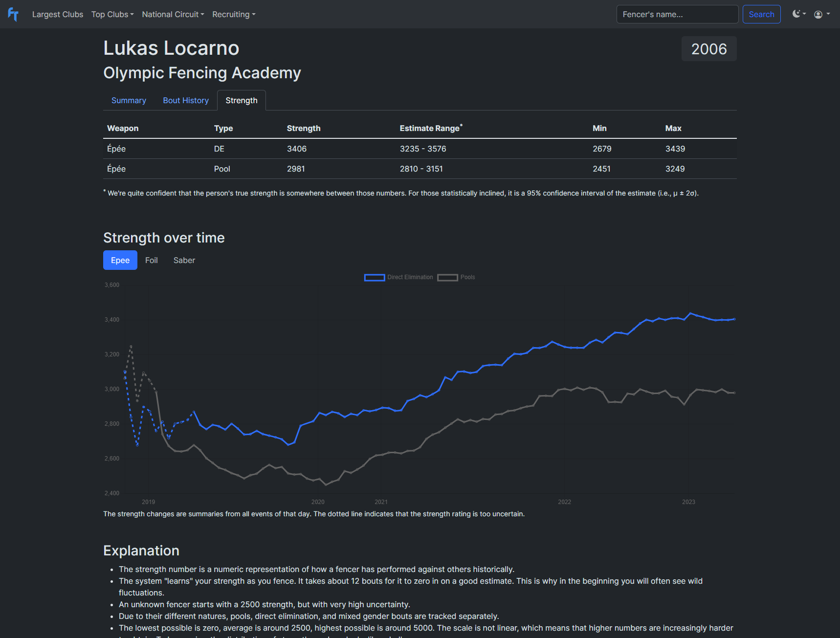Select the Epee weapon pill
Viewport: 840px width, 638px height.
point(120,260)
